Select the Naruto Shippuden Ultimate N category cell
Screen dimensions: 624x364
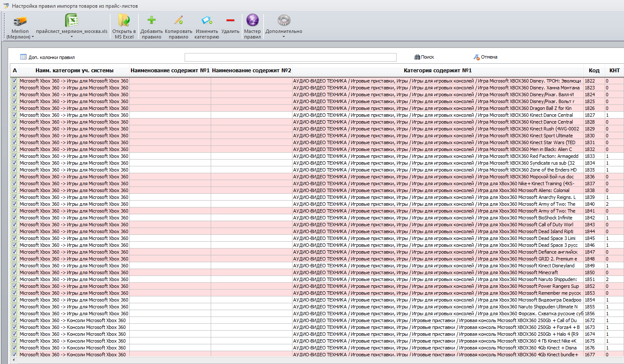[438, 307]
